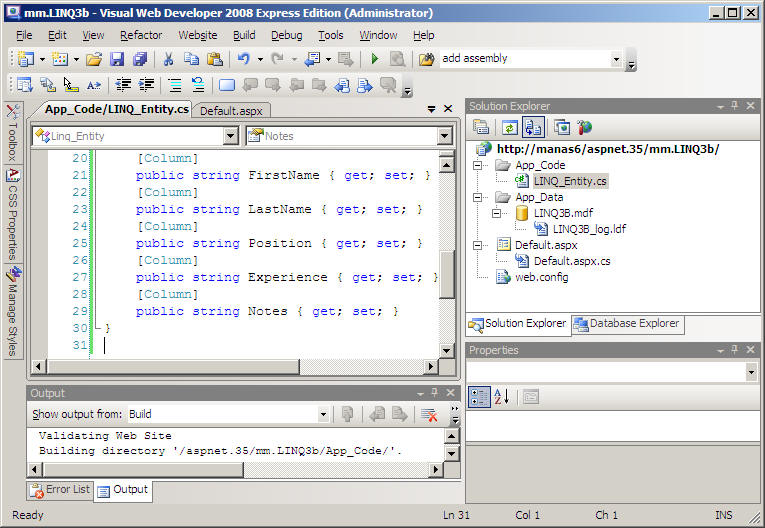765x528 pixels.
Task: Collapse the App_Code folder node
Action: pos(478,165)
